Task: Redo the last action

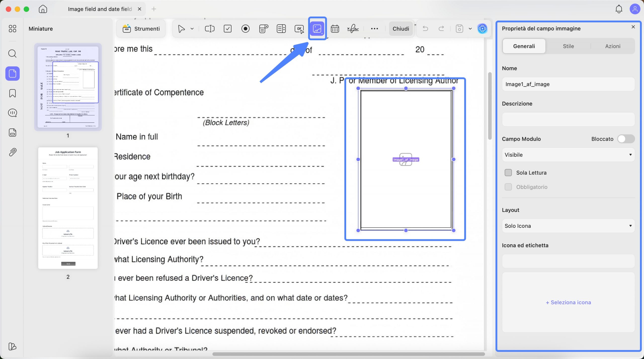Action: (x=441, y=28)
